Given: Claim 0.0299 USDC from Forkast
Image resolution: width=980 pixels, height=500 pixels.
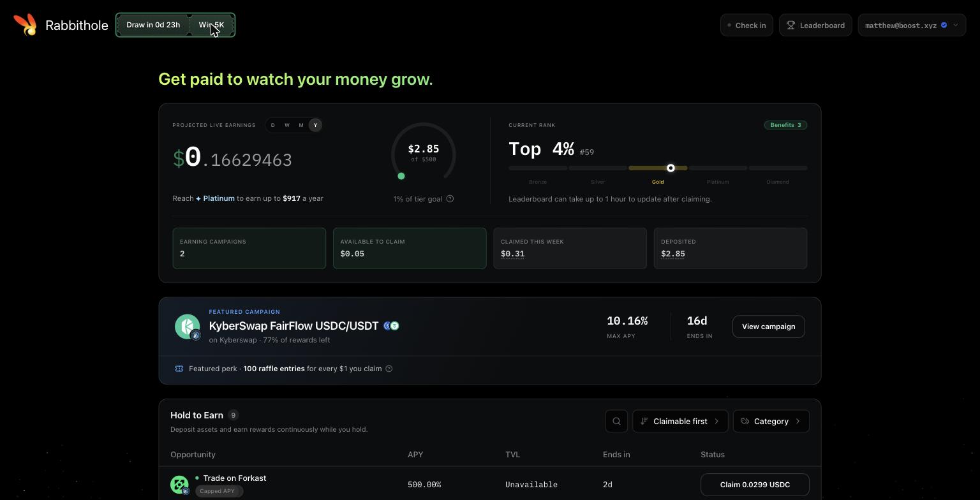Looking at the screenshot, I should click(x=755, y=485).
